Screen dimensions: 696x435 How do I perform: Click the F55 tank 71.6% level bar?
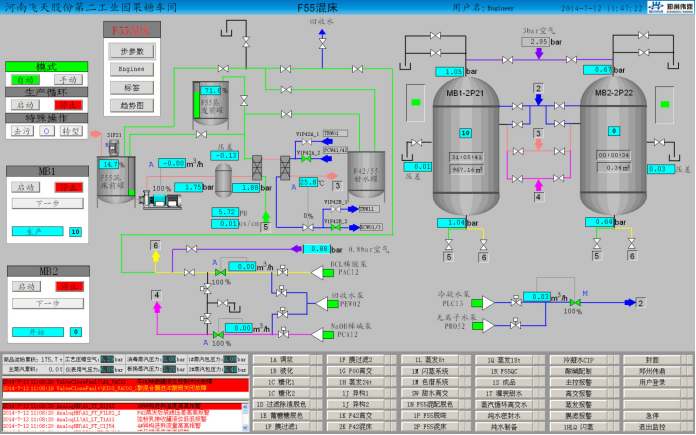click(197, 105)
